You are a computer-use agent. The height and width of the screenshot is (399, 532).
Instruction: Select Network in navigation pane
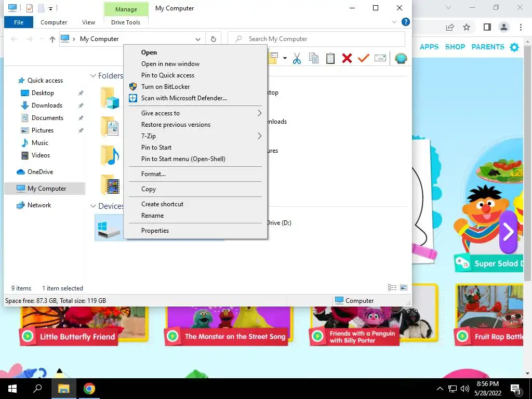(39, 205)
